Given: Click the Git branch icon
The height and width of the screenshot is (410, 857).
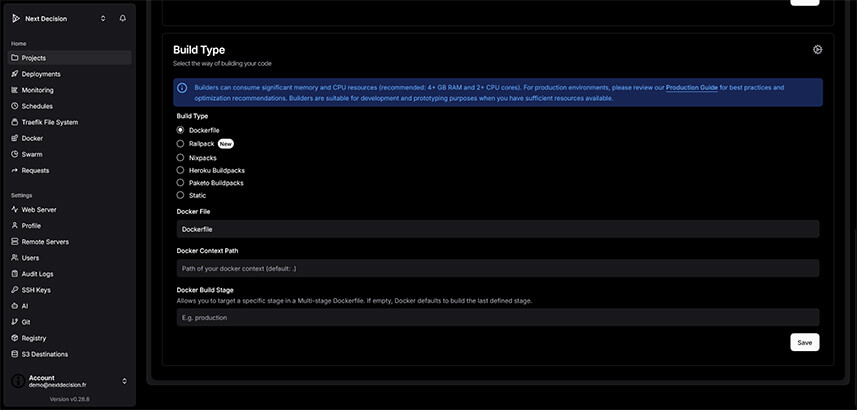Looking at the screenshot, I should point(15,322).
